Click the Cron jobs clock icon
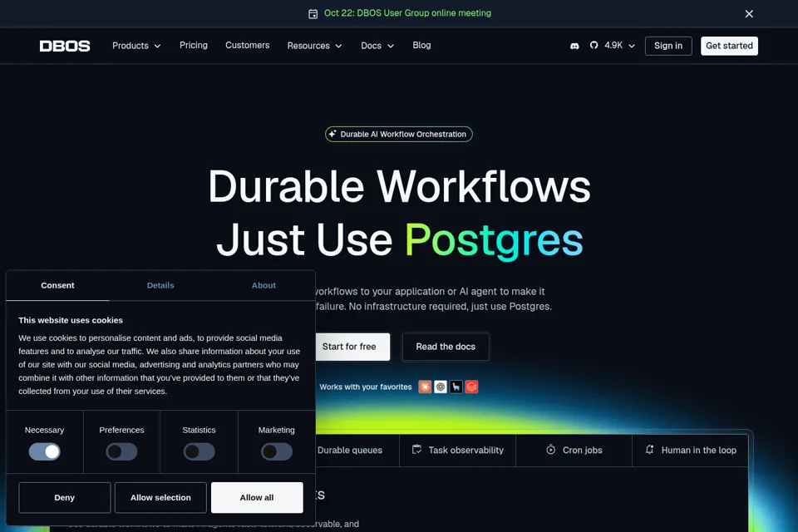798x532 pixels. (x=550, y=450)
